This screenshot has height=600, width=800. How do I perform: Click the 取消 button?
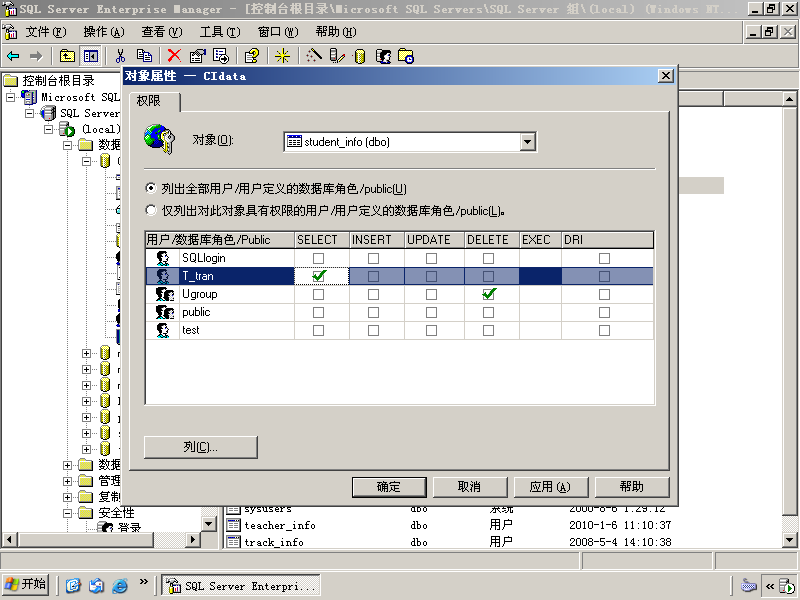(470, 487)
